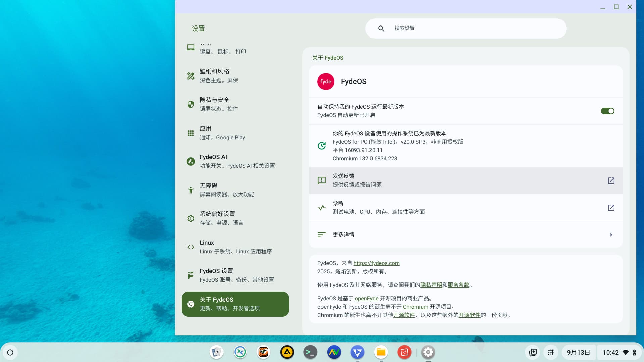Click the 隐私与安全 shield icon
Viewport: 644px width, 362px height.
(x=191, y=104)
